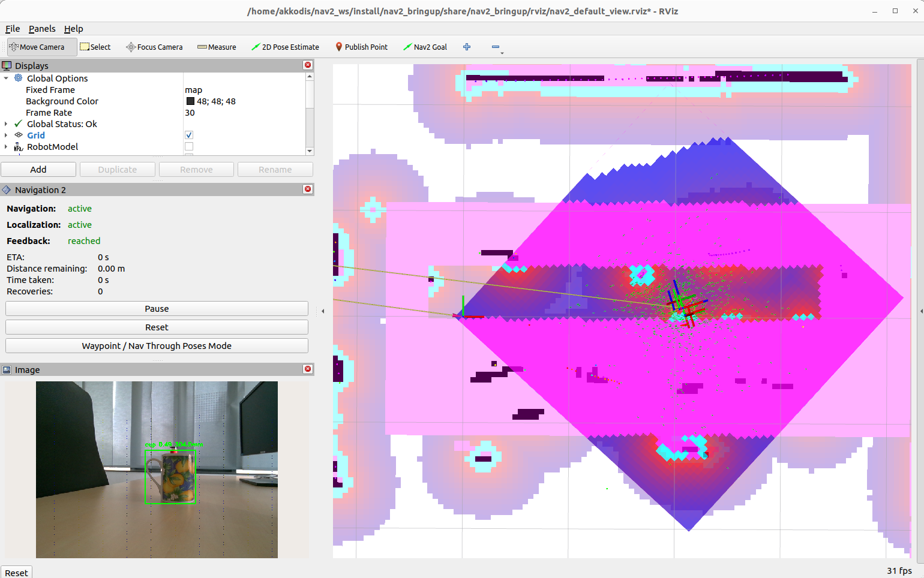Close the Displays panel
Screen dimensions: 924x578
tap(308, 65)
